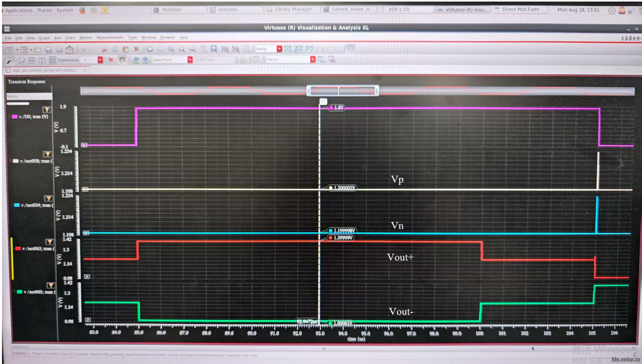This screenshot has height=364, width=642.
Task: Toggle the filter icon above v /net065 trace
Action: pos(51,285)
